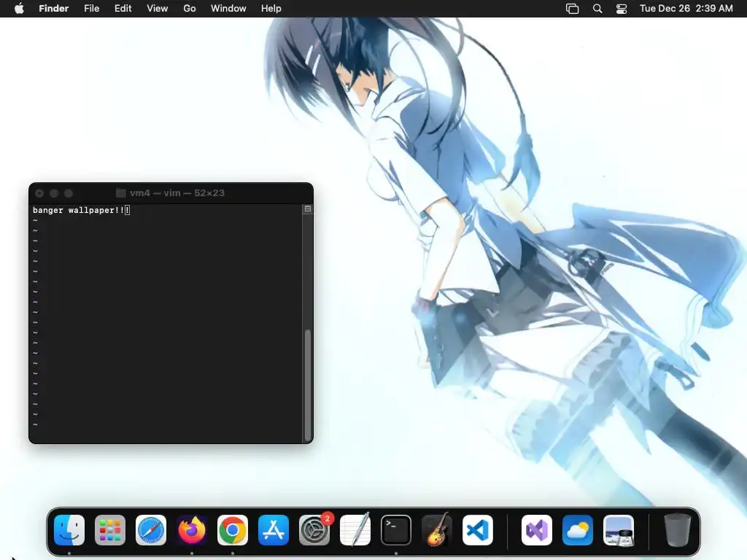Open System Preferences with badge
The width and height of the screenshot is (747, 560).
coord(314,530)
